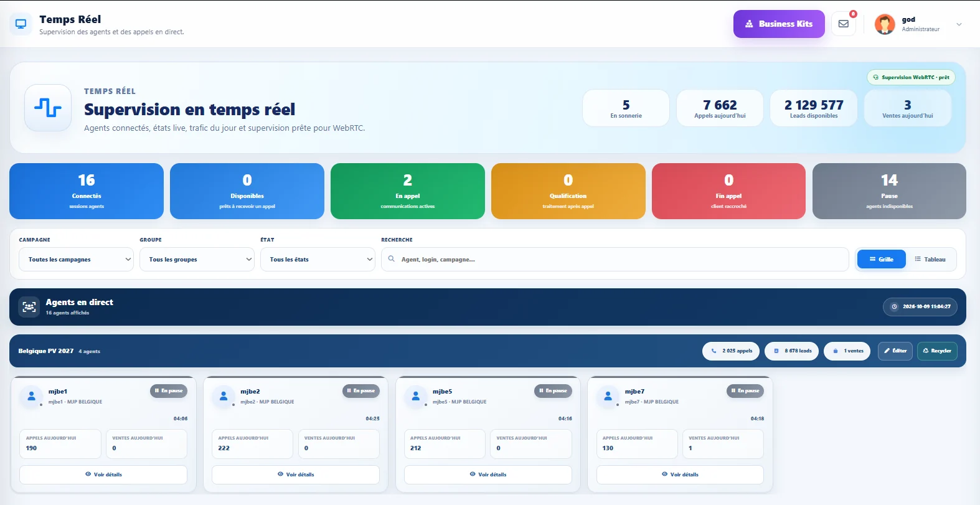Expand the user account chevron

pos(959,24)
